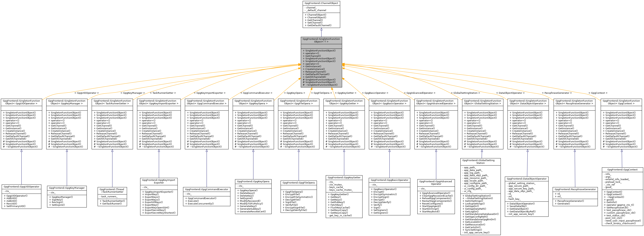
Task: Click the '< GpgKeyManager >' edge label
Action: (x=133, y=93)
